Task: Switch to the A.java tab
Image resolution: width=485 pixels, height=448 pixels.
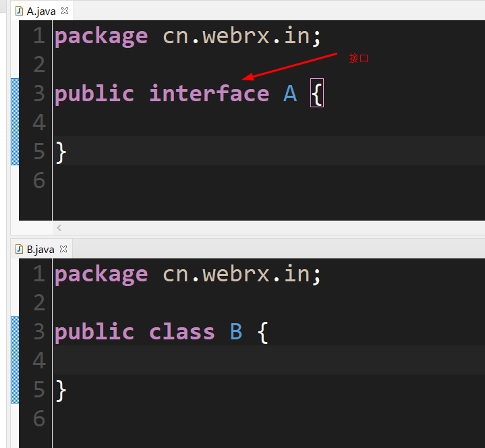Action: [x=41, y=11]
